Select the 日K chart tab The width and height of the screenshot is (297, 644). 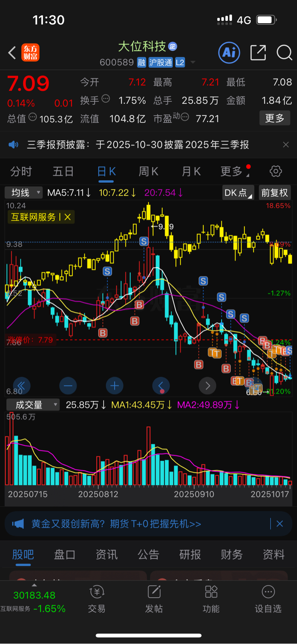coord(106,172)
